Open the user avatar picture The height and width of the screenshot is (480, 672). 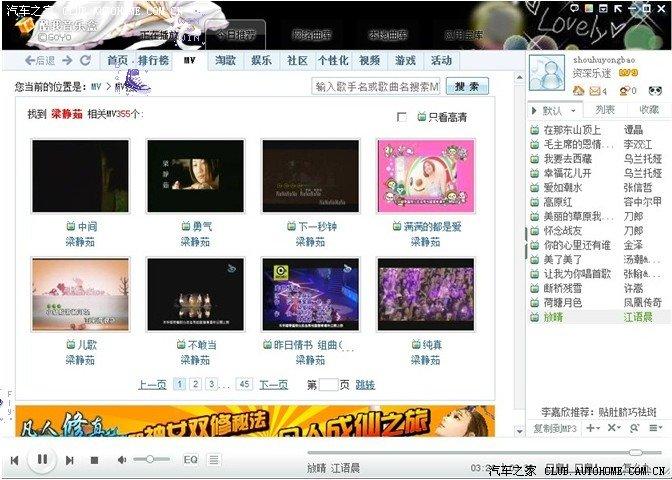(x=547, y=73)
